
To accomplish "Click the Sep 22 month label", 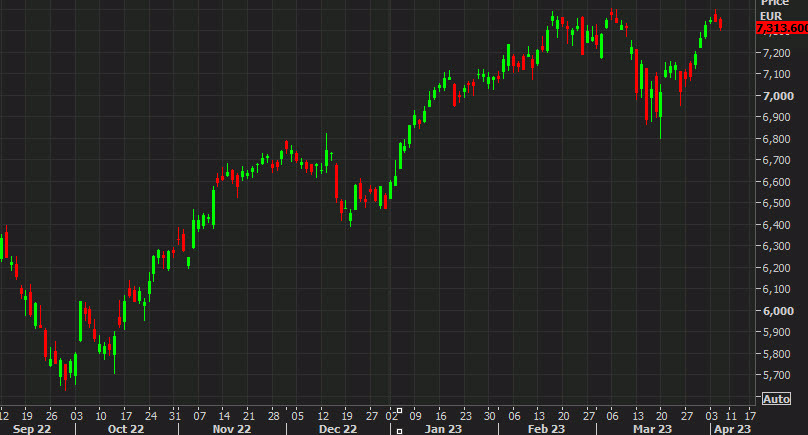I will [32, 429].
